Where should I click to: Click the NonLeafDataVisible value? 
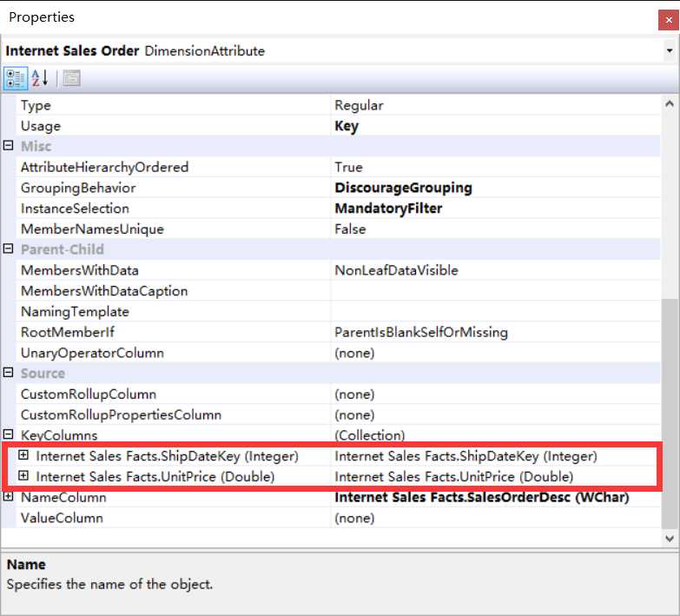(396, 270)
